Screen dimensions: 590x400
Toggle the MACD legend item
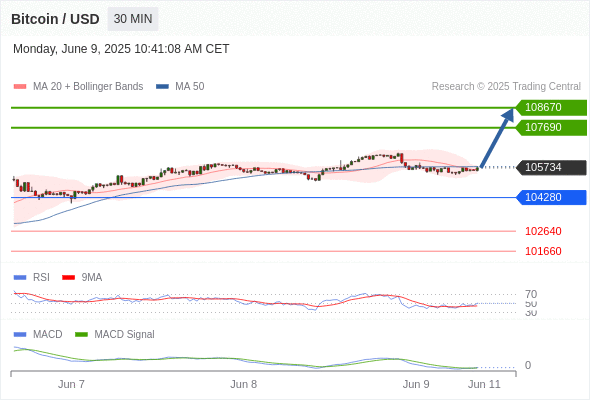click(x=38, y=334)
